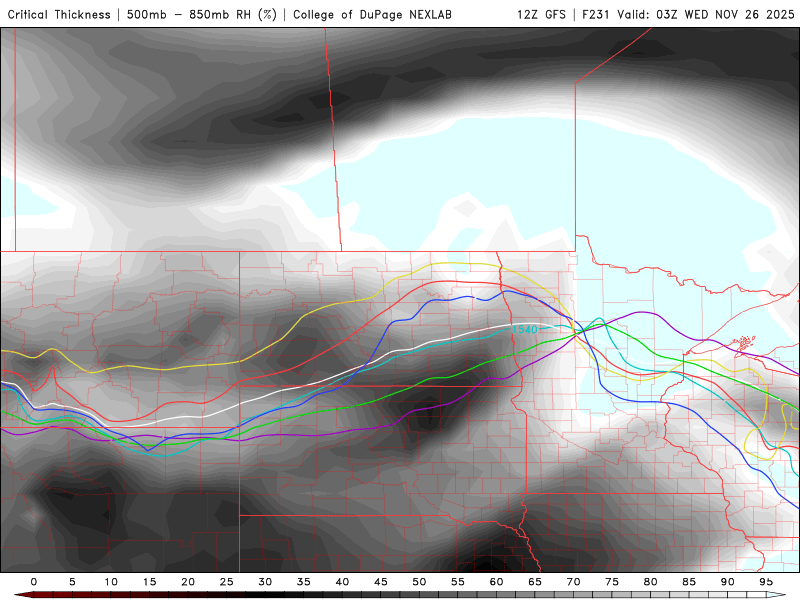Click the "35" value on color scale

304,582
